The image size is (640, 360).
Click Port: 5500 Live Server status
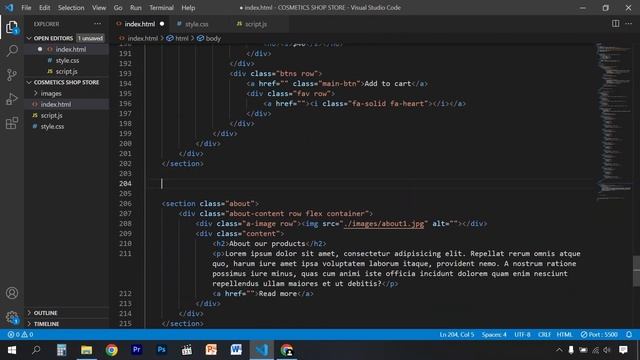coord(599,334)
